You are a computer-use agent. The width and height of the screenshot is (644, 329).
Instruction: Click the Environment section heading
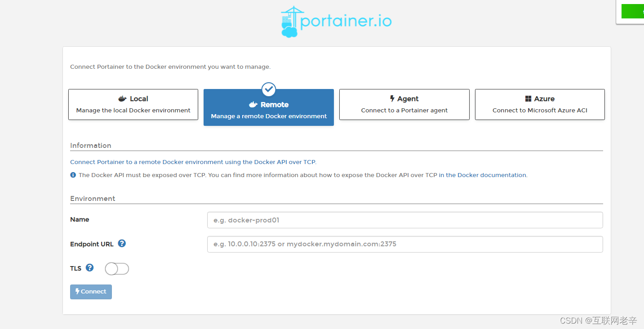click(x=93, y=199)
